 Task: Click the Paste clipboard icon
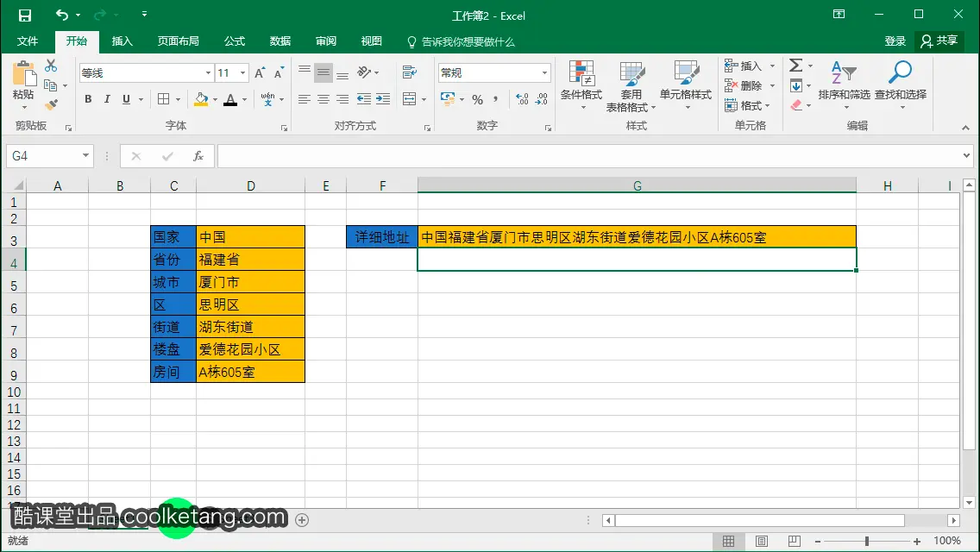[24, 73]
